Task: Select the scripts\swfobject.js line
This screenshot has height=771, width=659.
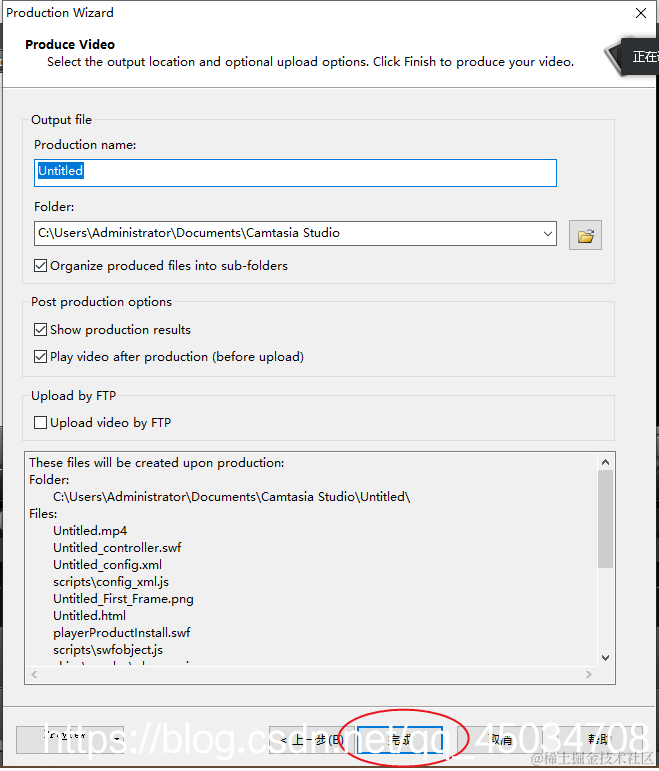Action: 108,650
